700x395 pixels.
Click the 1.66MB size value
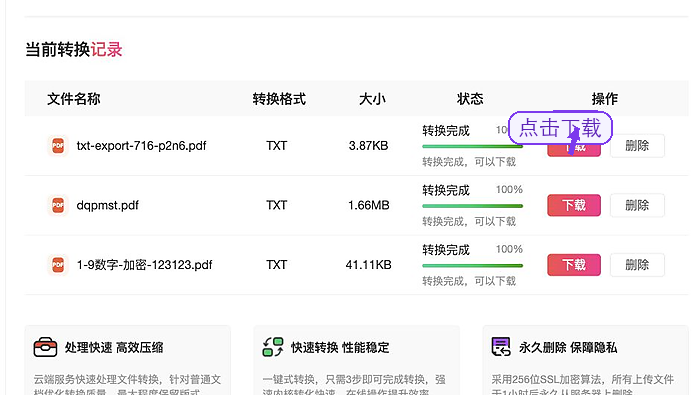(x=369, y=205)
